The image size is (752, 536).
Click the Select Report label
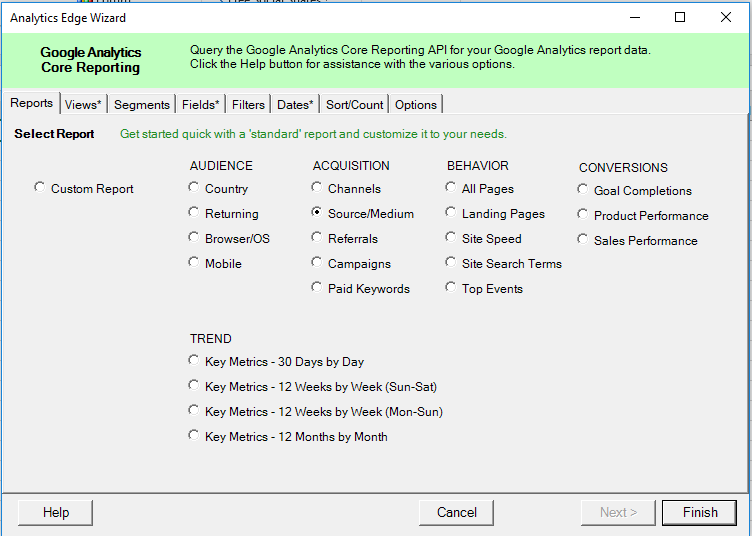pyautogui.click(x=54, y=134)
